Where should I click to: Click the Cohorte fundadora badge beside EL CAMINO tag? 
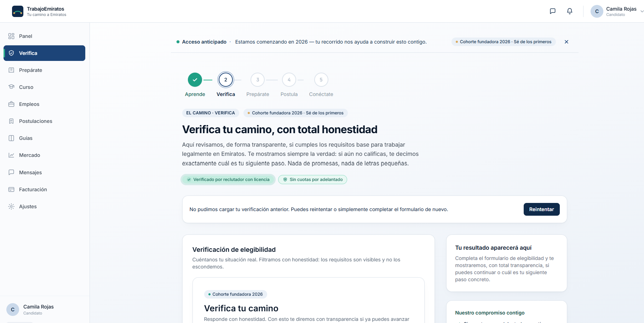[x=295, y=113]
